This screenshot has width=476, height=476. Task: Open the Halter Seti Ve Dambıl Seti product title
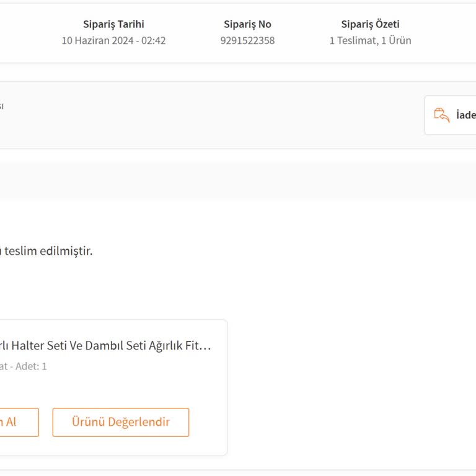(x=105, y=346)
